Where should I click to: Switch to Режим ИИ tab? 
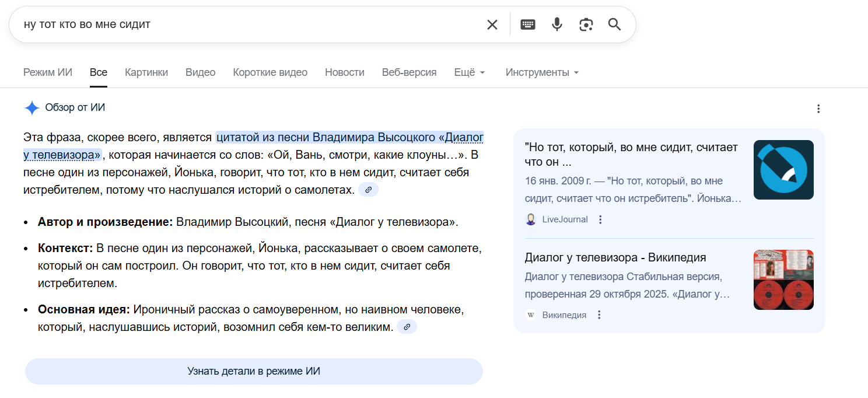click(x=48, y=72)
